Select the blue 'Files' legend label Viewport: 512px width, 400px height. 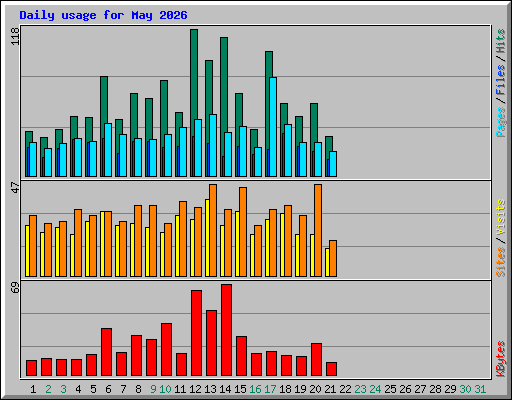[500, 80]
